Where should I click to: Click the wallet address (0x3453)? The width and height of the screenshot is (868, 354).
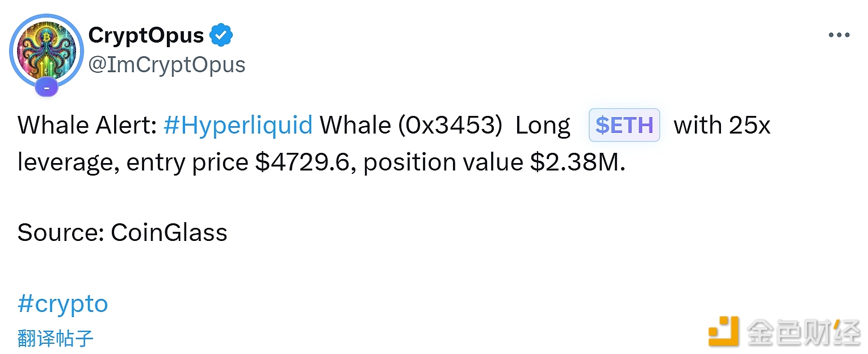coord(450,125)
